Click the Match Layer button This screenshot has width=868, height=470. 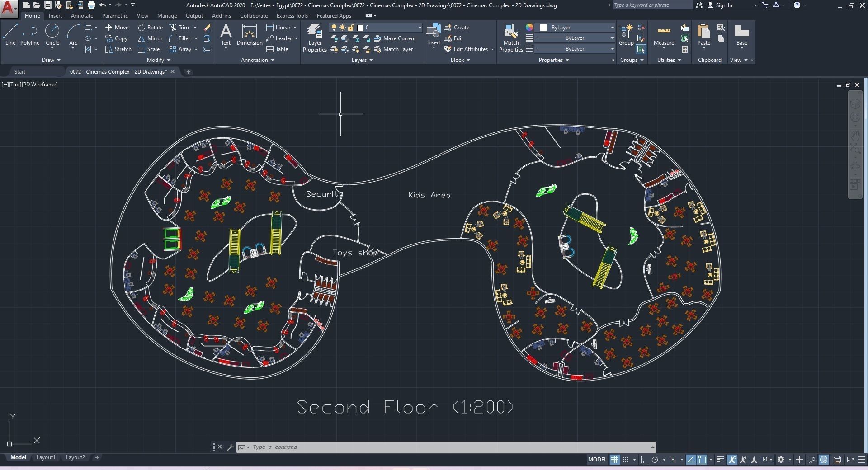pos(393,49)
